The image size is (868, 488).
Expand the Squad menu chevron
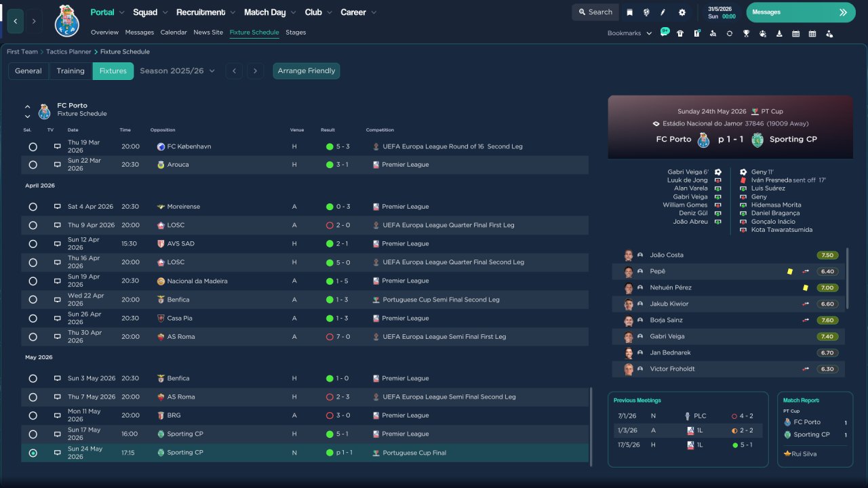[165, 13]
